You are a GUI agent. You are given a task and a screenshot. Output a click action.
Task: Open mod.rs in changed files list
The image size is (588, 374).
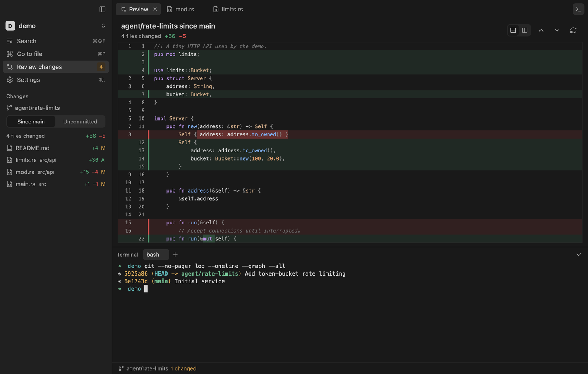pos(56,172)
